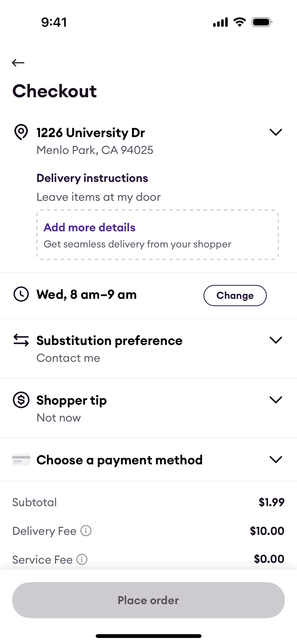Expand the delivery address chevron
This screenshot has width=297, height=644.
[276, 132]
